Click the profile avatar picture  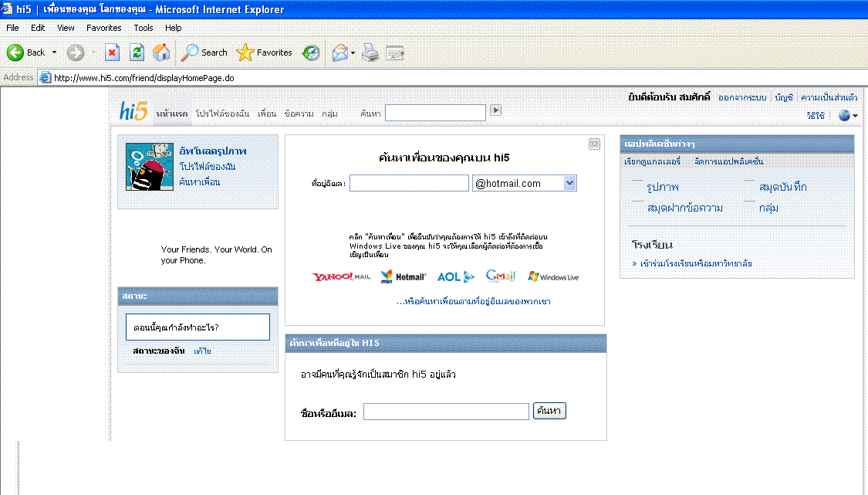150,167
